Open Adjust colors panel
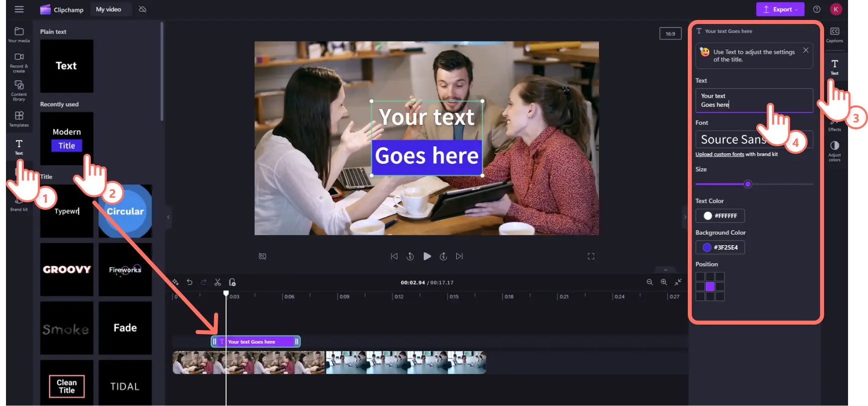 coord(834,150)
